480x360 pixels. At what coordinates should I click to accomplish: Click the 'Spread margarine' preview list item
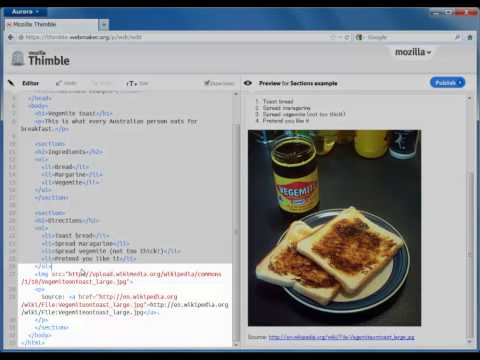pos(286,108)
